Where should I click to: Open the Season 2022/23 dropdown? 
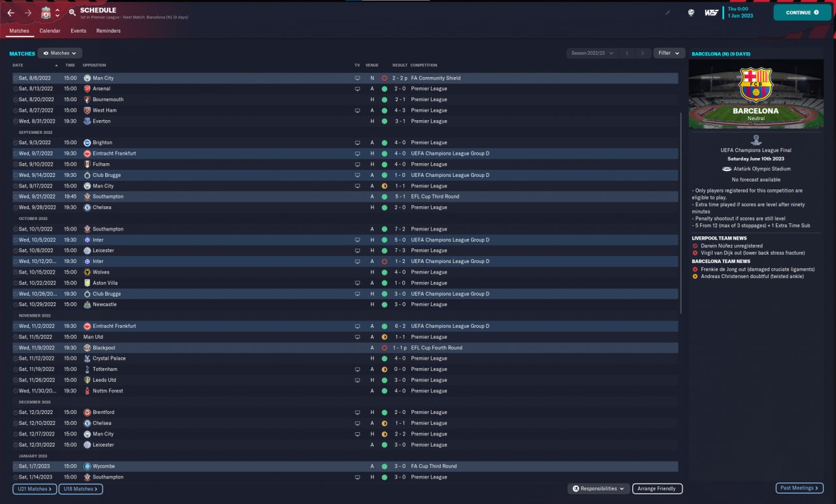point(592,53)
